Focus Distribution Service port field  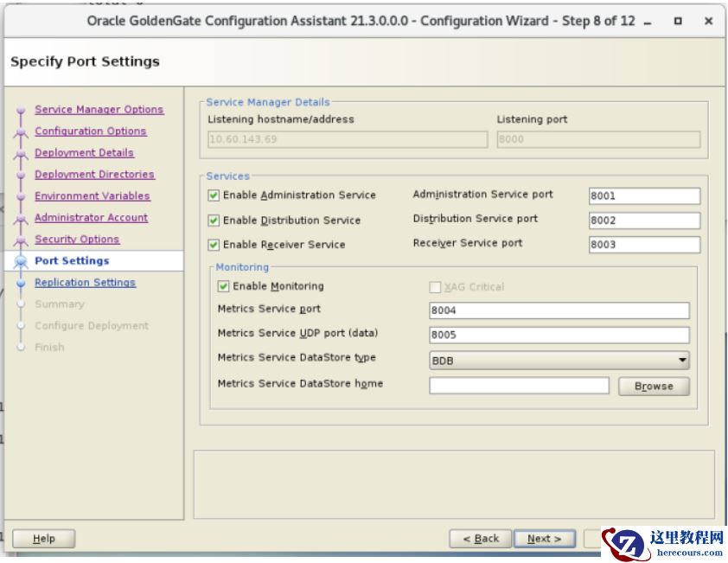[644, 221]
